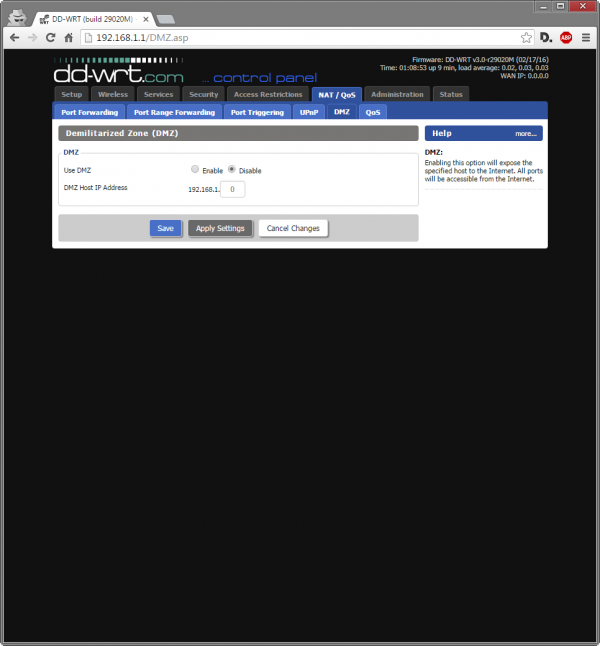Open the Help more... link
Screen dimensions: 600x646
[525, 133]
